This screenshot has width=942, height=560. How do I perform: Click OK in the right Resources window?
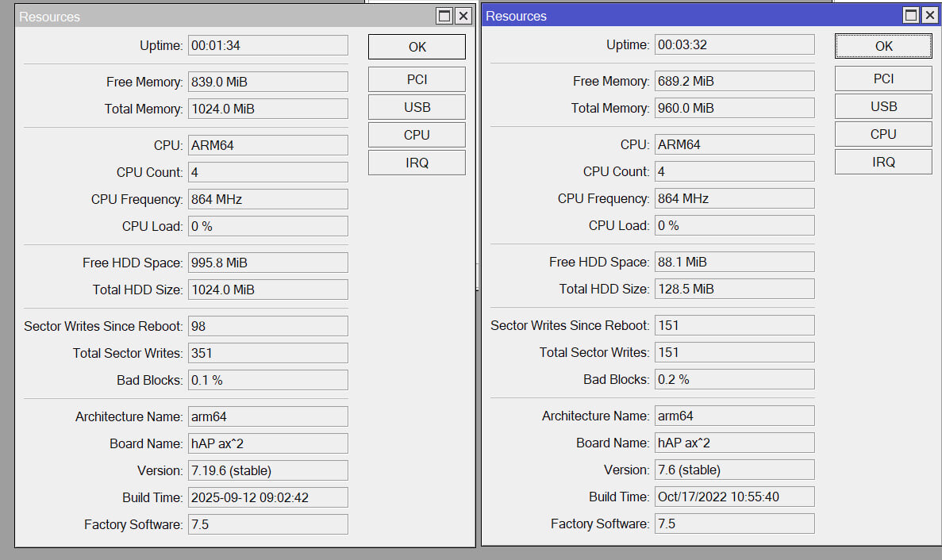(x=883, y=46)
